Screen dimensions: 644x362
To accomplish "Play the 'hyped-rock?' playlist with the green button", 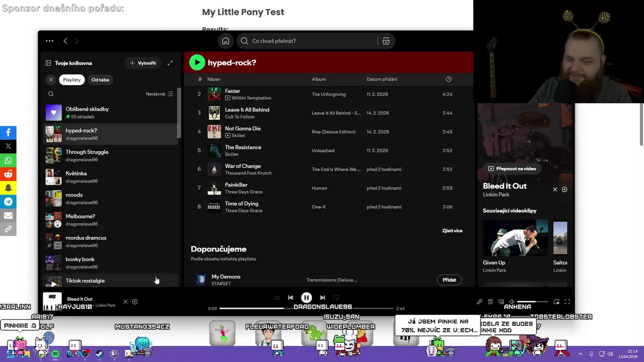I will click(x=197, y=62).
